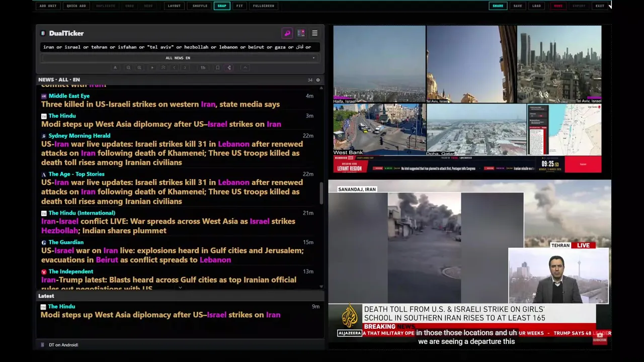Click the Sydney Morning Herald source icon
The width and height of the screenshot is (644, 362).
click(x=44, y=136)
